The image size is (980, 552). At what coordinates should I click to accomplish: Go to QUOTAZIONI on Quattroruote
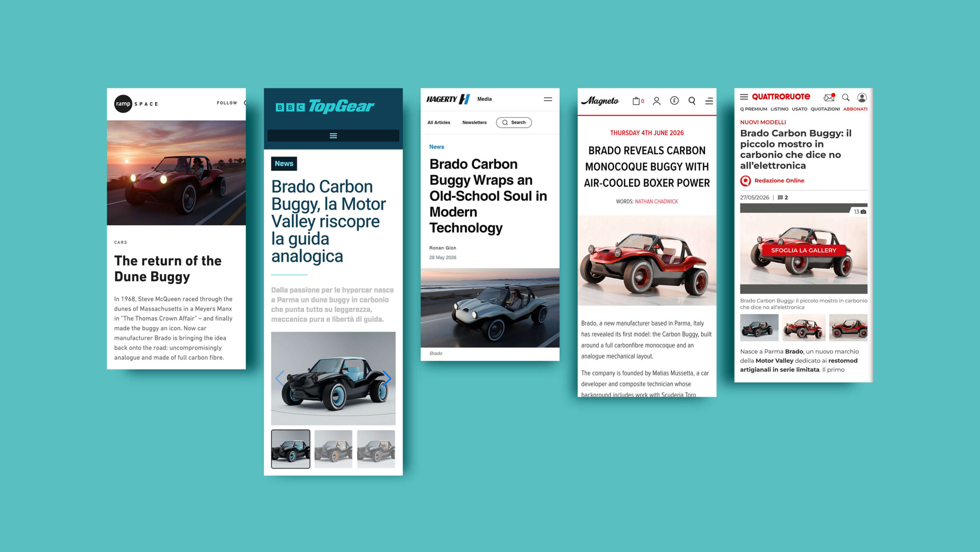coord(825,109)
